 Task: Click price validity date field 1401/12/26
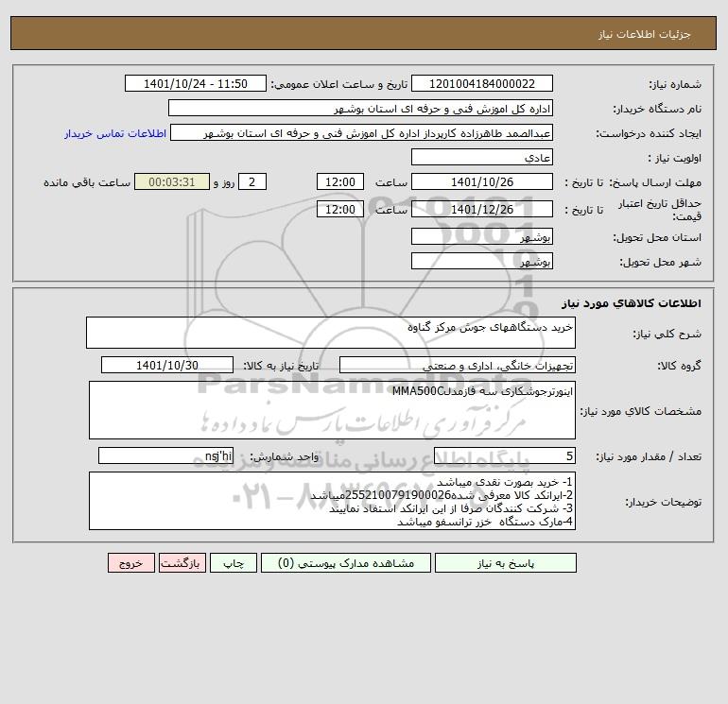(x=482, y=209)
